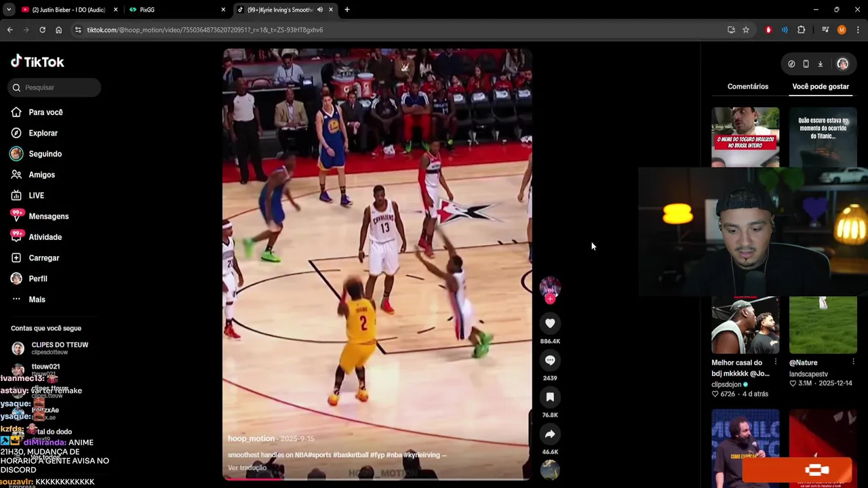Open the Chrome profile M avatar

tap(842, 30)
